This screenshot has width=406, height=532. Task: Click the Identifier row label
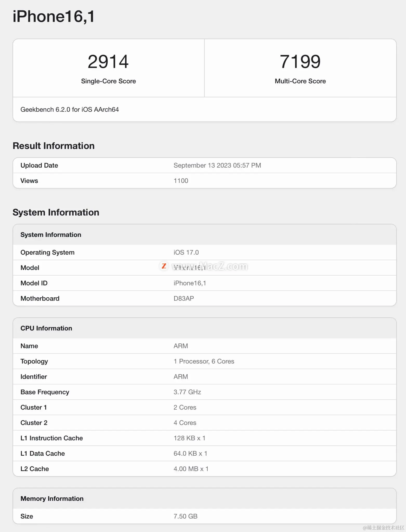coord(34,377)
